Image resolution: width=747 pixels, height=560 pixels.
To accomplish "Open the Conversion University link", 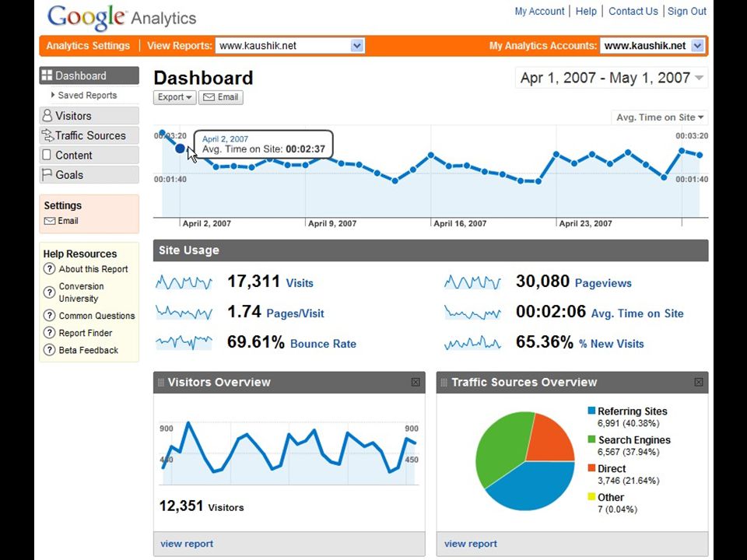I will [81, 292].
